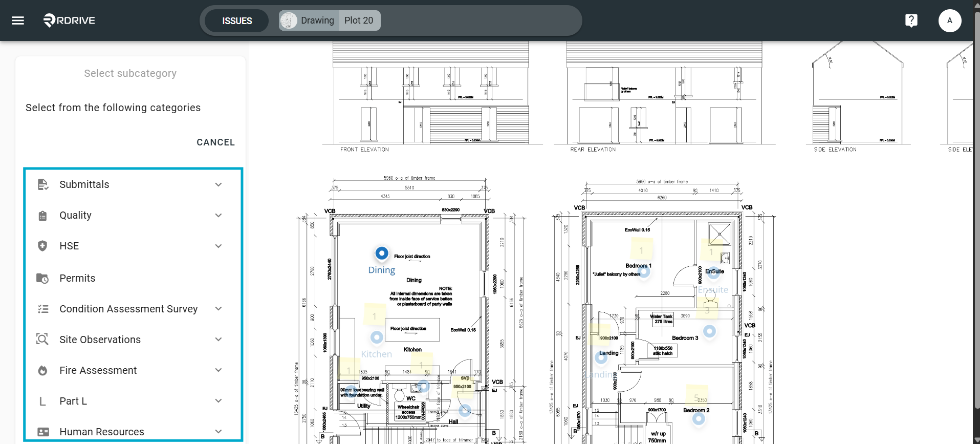This screenshot has height=444, width=980.
Task: Click the Human Resources ID card icon
Action: (x=43, y=432)
